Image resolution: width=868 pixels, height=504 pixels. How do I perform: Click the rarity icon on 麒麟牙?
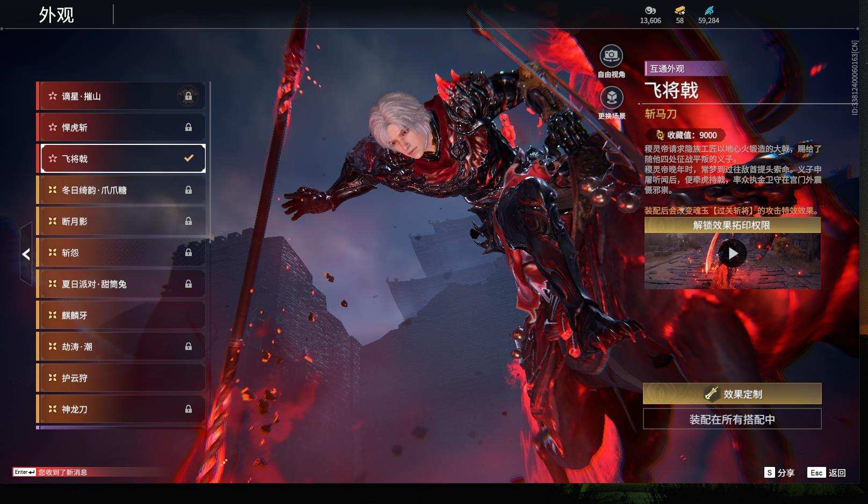(53, 315)
